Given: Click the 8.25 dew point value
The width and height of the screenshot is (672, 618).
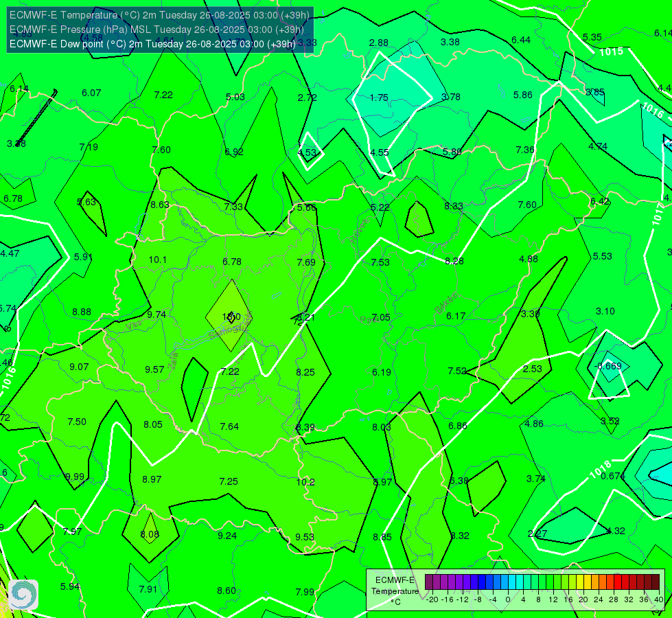Looking at the screenshot, I should [x=305, y=372].
